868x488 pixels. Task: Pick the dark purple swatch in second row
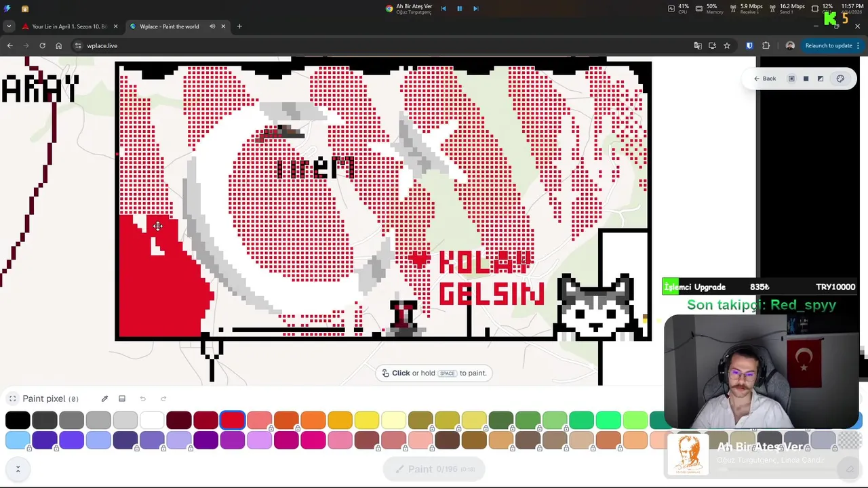[x=205, y=441]
